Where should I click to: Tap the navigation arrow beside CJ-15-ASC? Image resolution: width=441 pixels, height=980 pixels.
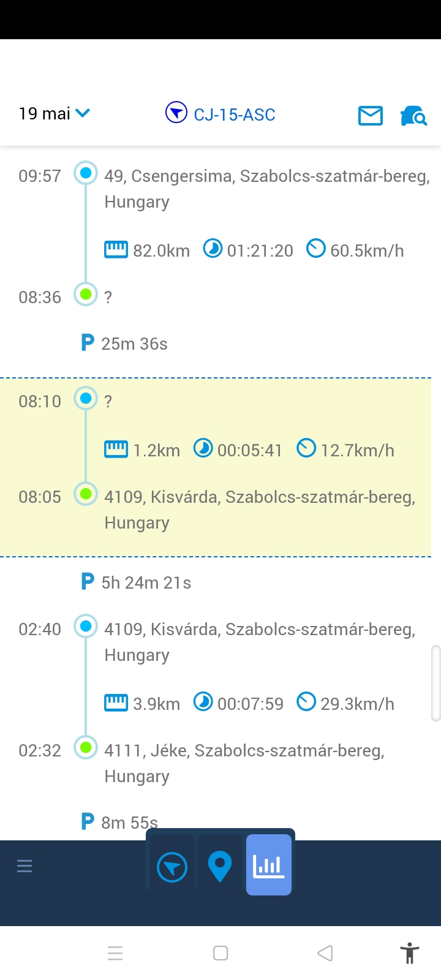coord(176,113)
